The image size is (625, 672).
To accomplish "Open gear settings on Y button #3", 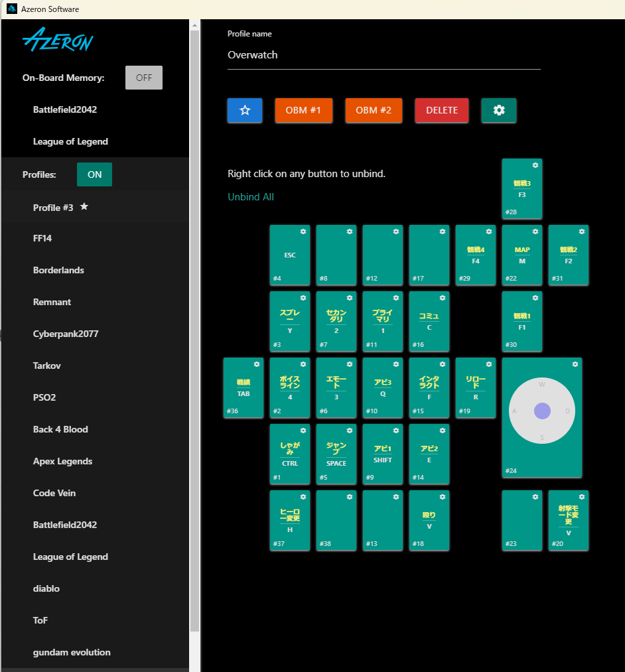I will (x=303, y=298).
